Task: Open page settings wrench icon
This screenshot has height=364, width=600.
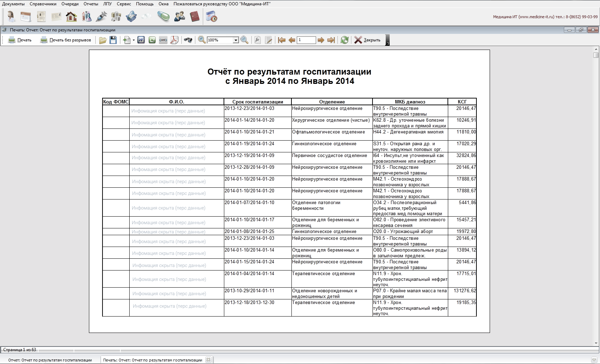Action: coord(257,40)
